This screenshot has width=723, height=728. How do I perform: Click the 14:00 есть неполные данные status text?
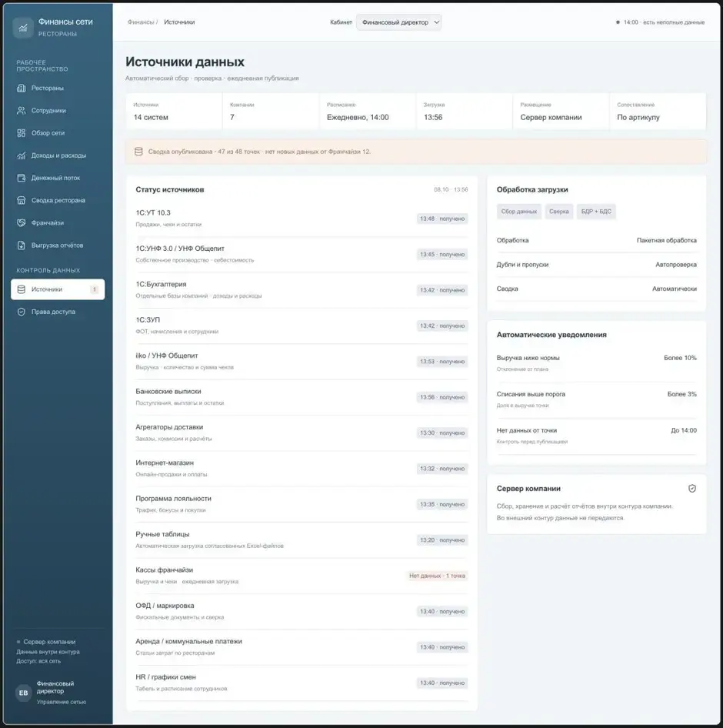pos(664,22)
